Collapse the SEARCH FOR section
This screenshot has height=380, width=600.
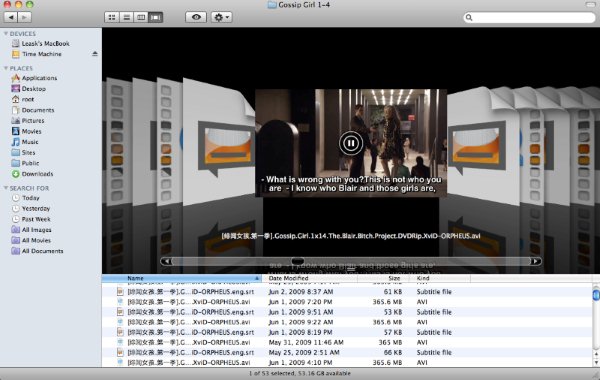(6, 188)
